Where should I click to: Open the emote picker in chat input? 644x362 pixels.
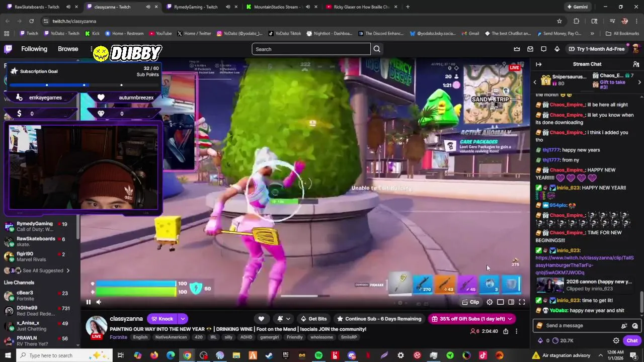pyautogui.click(x=635, y=325)
